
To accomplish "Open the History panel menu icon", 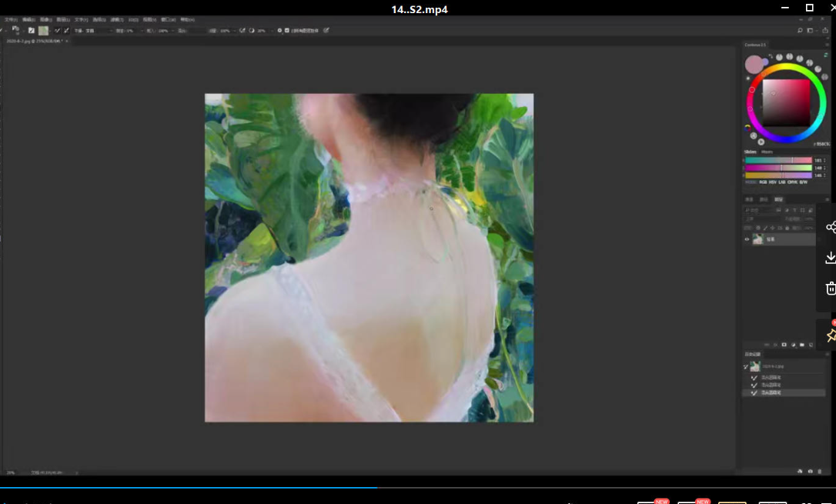I will click(827, 354).
